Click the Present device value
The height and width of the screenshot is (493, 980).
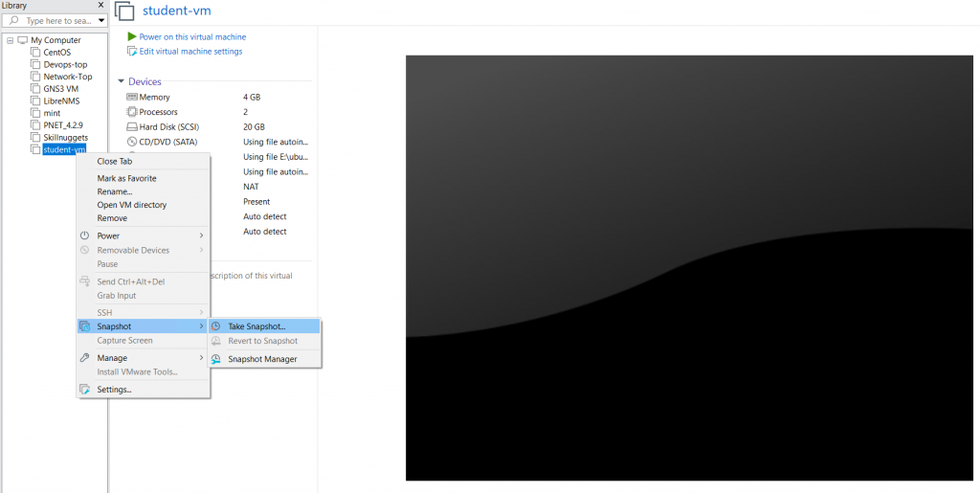point(256,201)
